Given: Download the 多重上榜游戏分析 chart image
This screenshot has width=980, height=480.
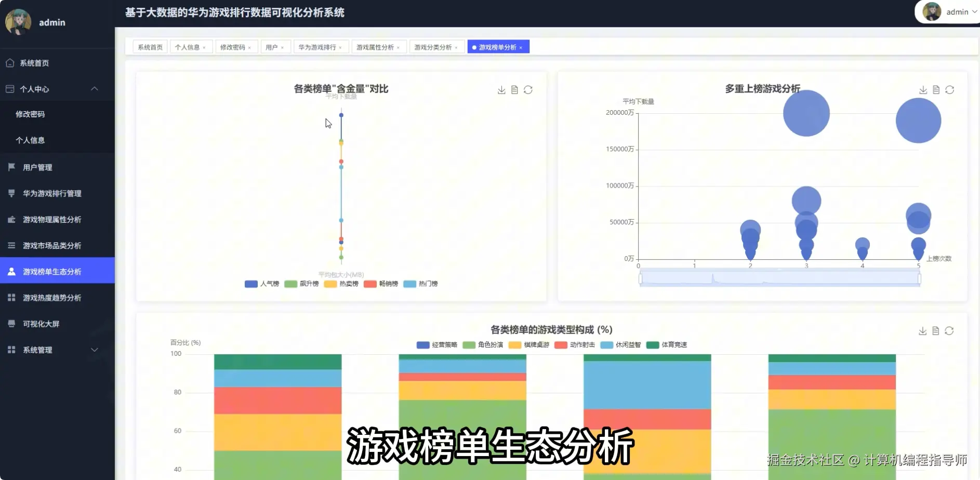Looking at the screenshot, I should click(923, 90).
